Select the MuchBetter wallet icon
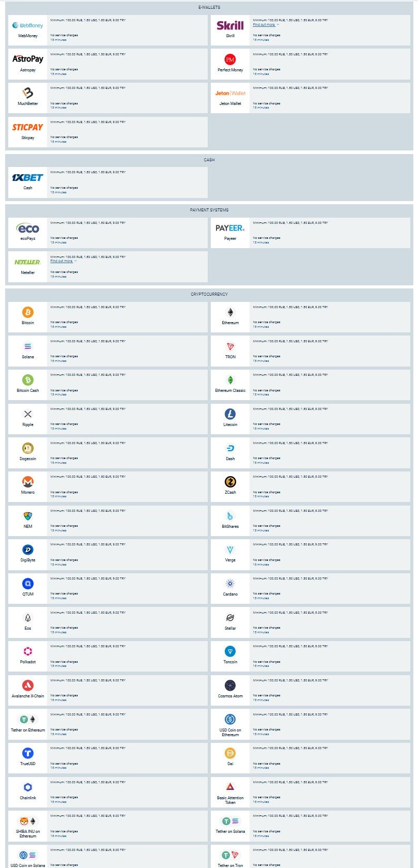The height and width of the screenshot is (868, 418). point(28,93)
